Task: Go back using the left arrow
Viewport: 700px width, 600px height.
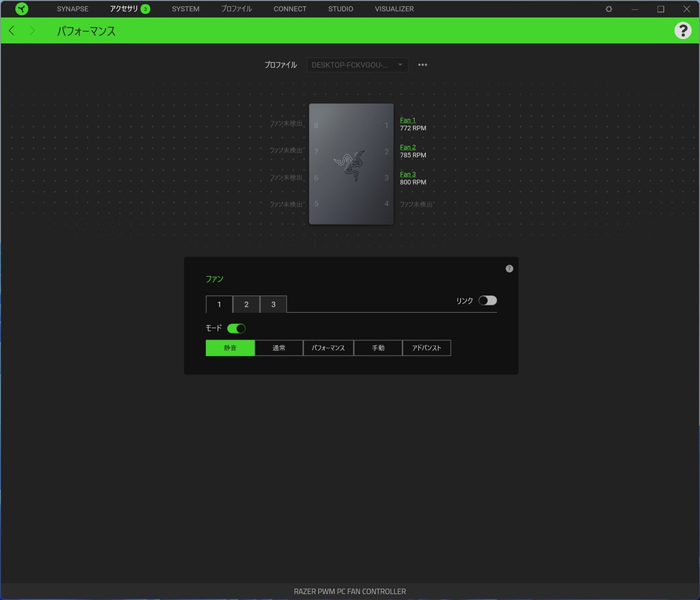Action: [x=12, y=31]
